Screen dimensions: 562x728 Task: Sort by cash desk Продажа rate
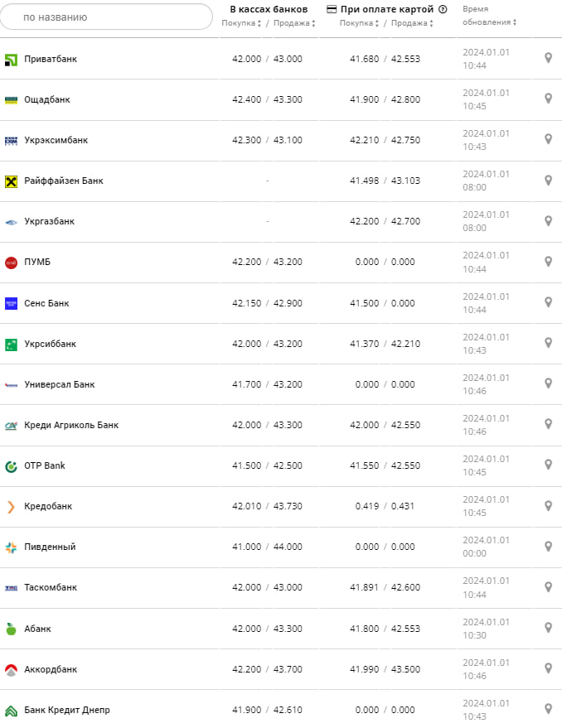[x=294, y=23]
